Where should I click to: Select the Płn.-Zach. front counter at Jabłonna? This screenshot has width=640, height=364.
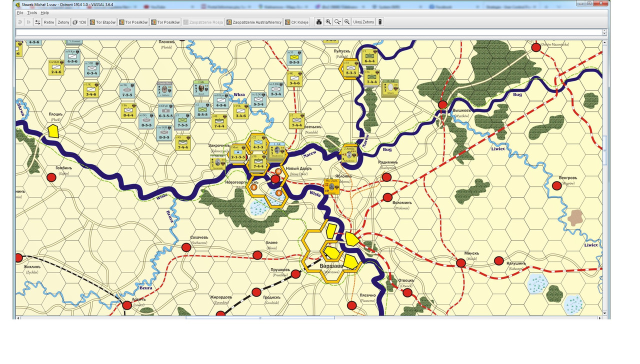[x=332, y=186]
